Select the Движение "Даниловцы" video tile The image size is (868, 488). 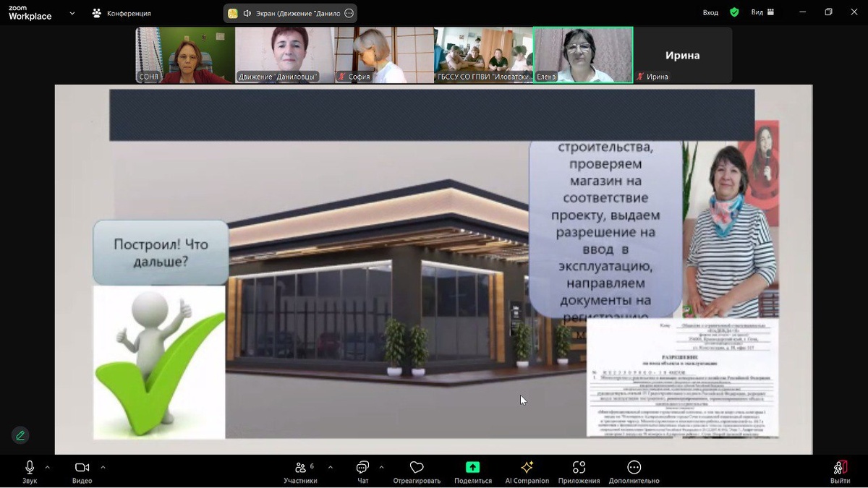click(284, 56)
